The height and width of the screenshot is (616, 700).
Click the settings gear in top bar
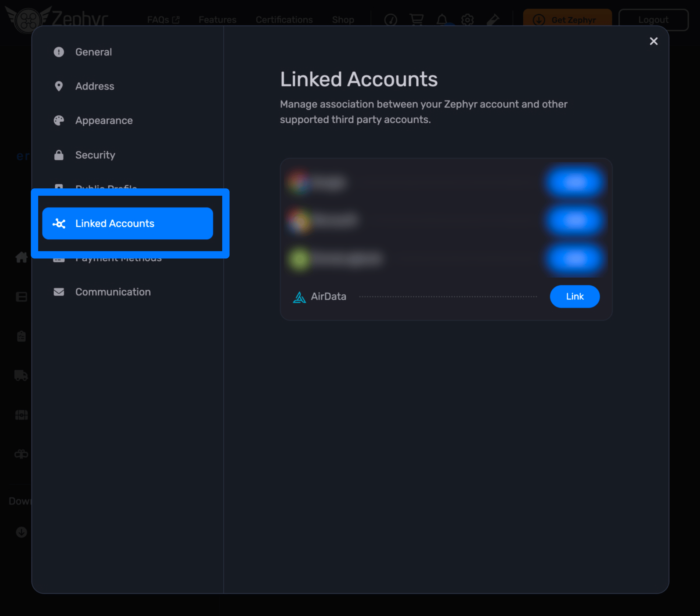(x=467, y=19)
